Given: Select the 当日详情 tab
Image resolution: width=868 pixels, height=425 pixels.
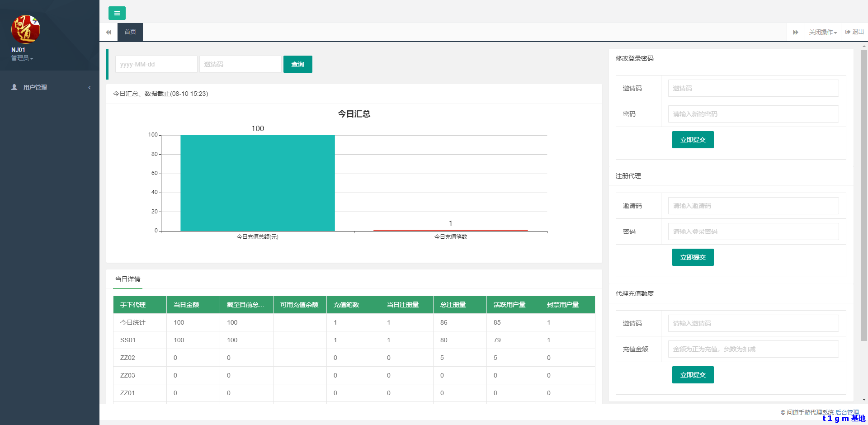Looking at the screenshot, I should [127, 279].
